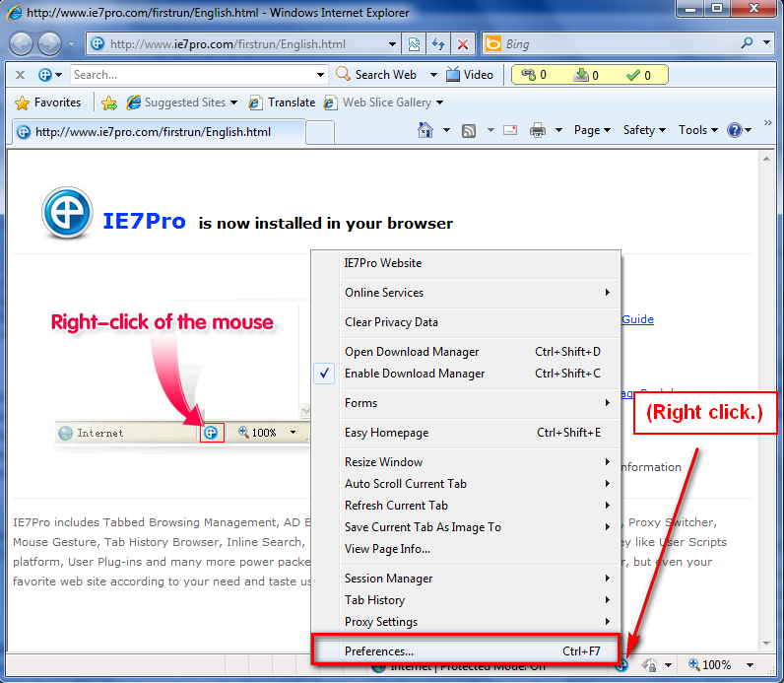Open the IE7Pro toolbar logo menu

50,75
